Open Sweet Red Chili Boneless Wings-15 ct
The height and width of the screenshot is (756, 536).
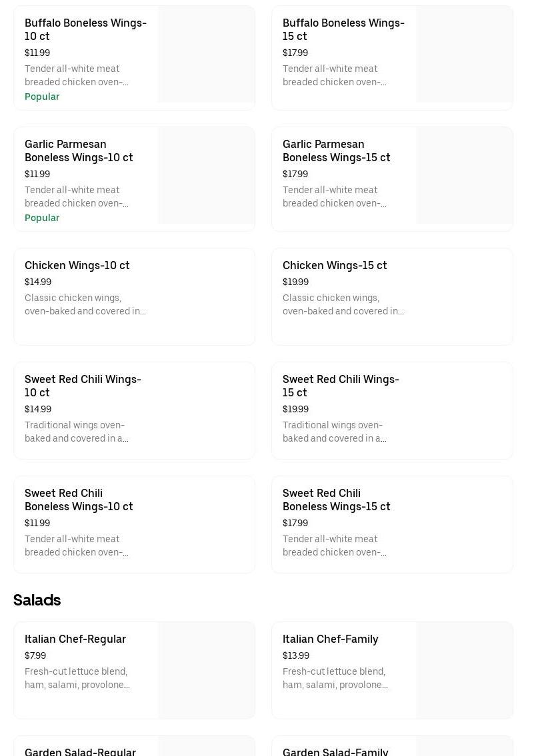pyautogui.click(x=336, y=500)
